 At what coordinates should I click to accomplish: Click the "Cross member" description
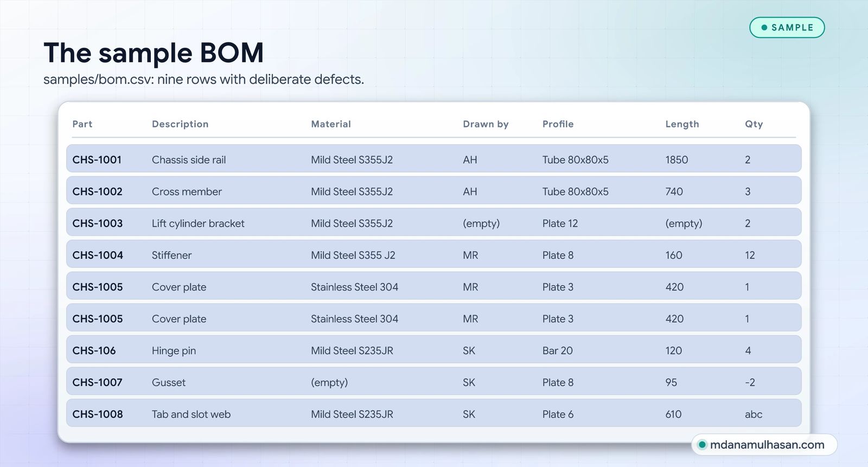(x=187, y=192)
